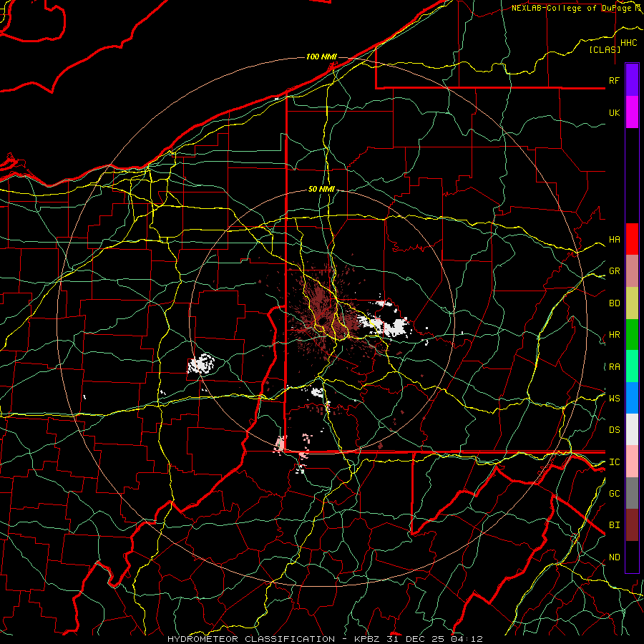
Task: Click the 'RF' legend label
Action: [614, 81]
